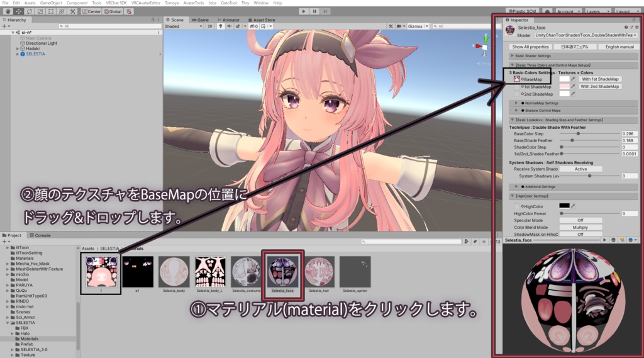Screen dimensions: 644x358
Task: Toggle preview lighting icon
Action: pyautogui.click(x=622, y=240)
